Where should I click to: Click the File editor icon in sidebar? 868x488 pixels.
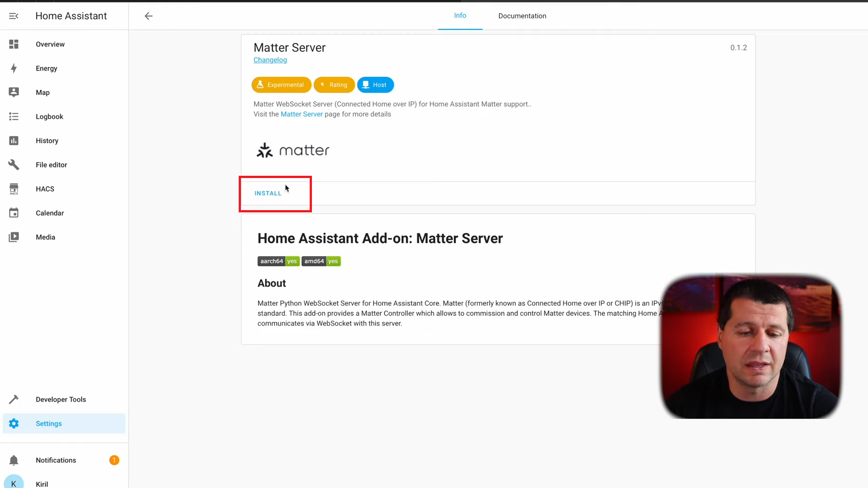tap(14, 164)
